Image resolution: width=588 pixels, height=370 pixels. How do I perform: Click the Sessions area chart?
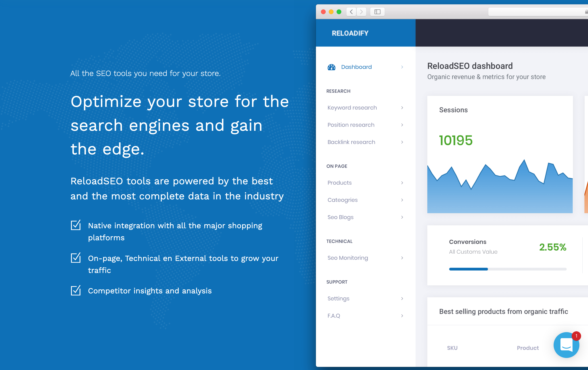500,186
